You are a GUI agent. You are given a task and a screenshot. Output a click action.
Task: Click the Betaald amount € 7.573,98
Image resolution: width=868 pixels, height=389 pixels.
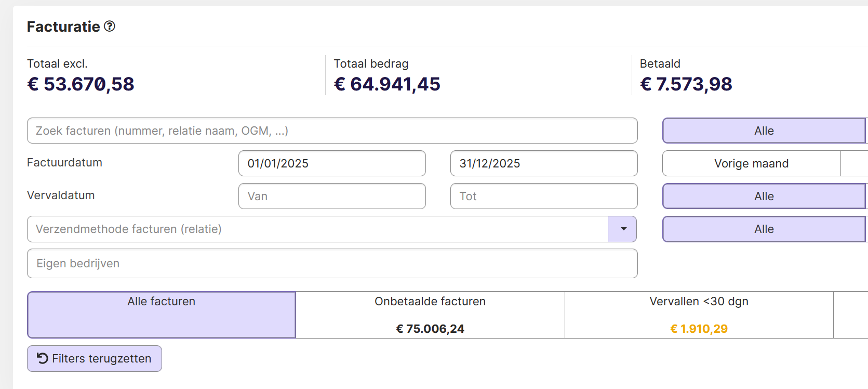686,84
